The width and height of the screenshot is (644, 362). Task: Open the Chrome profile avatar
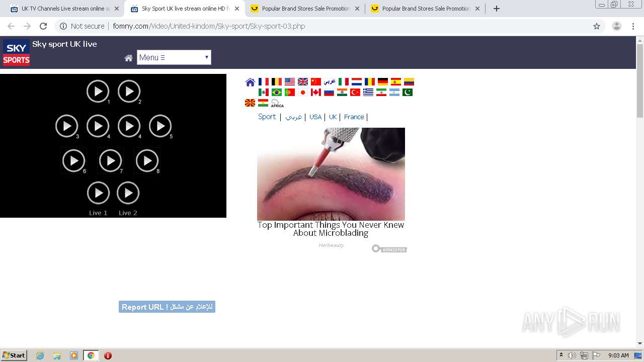[x=617, y=26]
